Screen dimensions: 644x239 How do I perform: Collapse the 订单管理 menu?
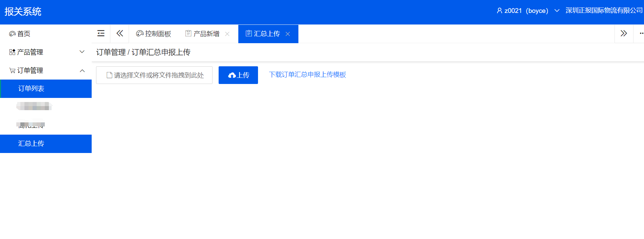(x=46, y=70)
